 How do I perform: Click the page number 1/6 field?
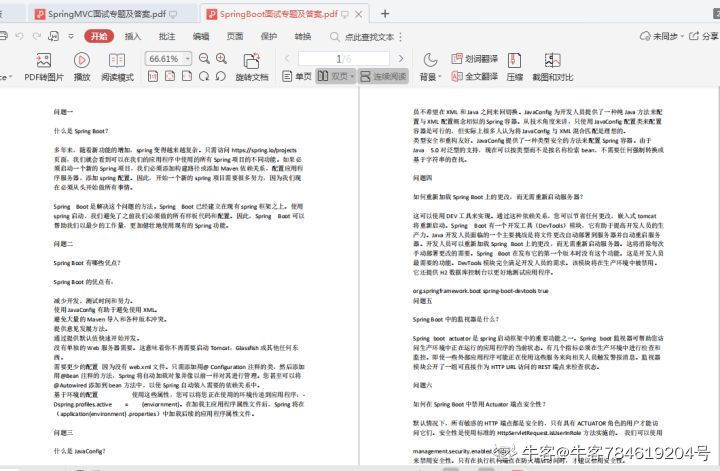tap(343, 58)
